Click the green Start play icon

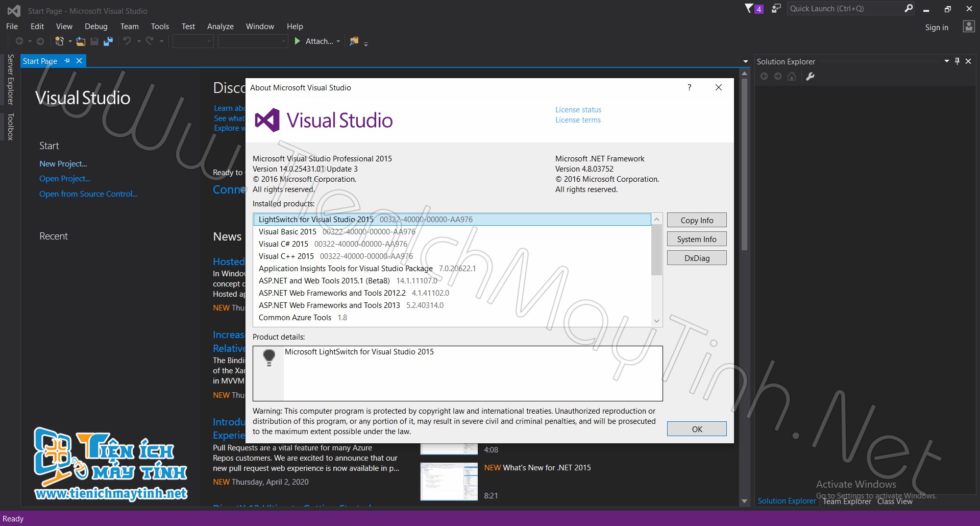298,41
